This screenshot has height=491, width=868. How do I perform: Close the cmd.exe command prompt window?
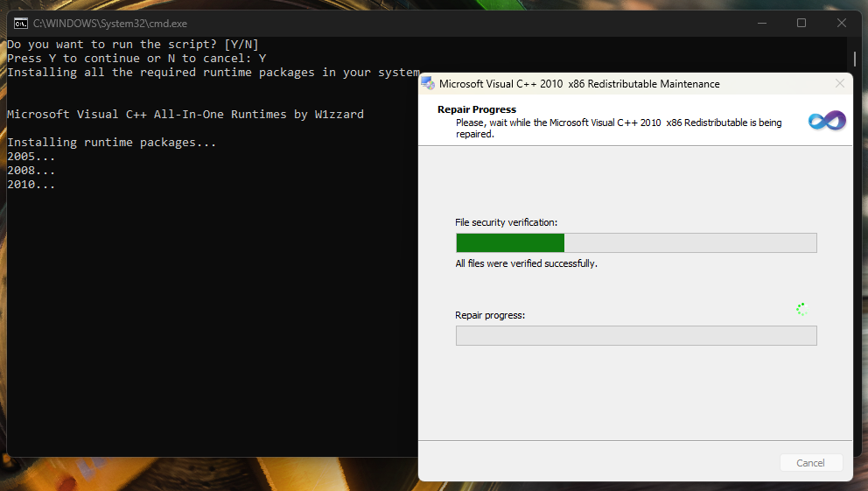(x=841, y=24)
